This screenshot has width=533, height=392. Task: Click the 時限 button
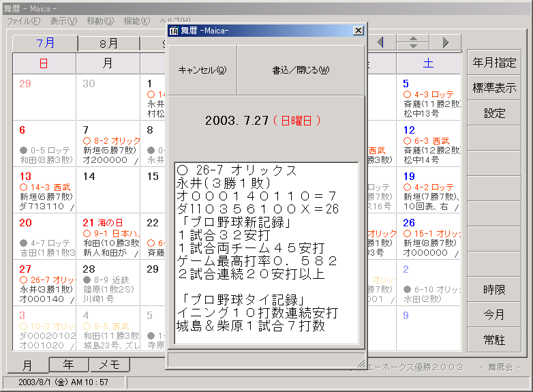click(x=494, y=290)
